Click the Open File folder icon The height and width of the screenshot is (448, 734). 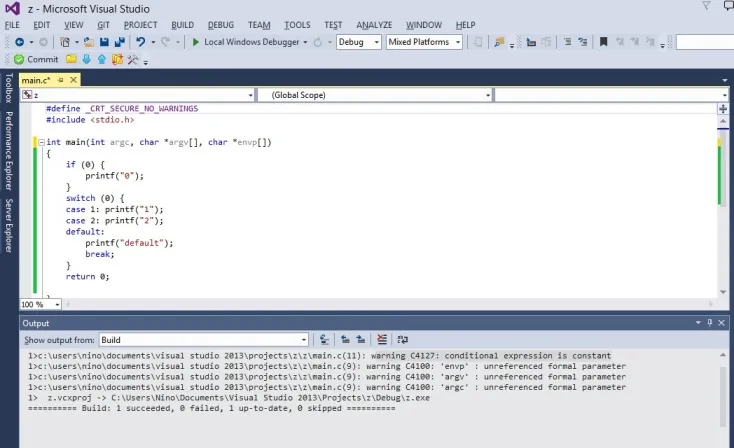click(88, 42)
